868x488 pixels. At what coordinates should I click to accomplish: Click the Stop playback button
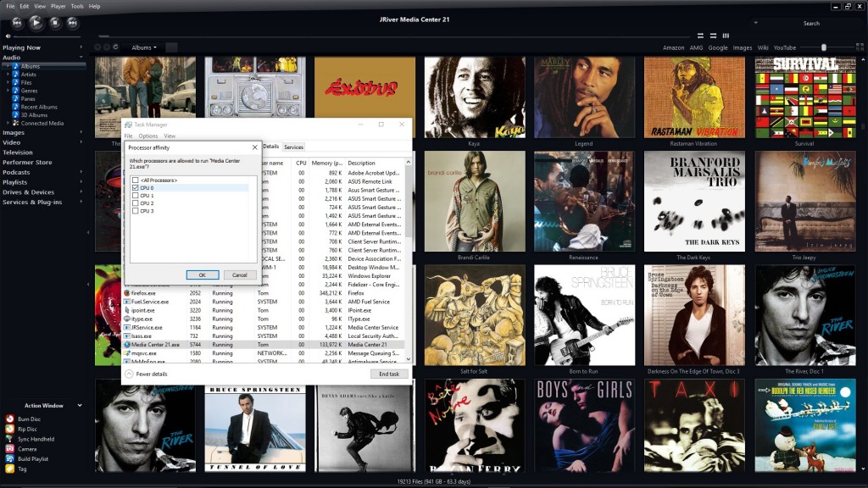pyautogui.click(x=55, y=23)
